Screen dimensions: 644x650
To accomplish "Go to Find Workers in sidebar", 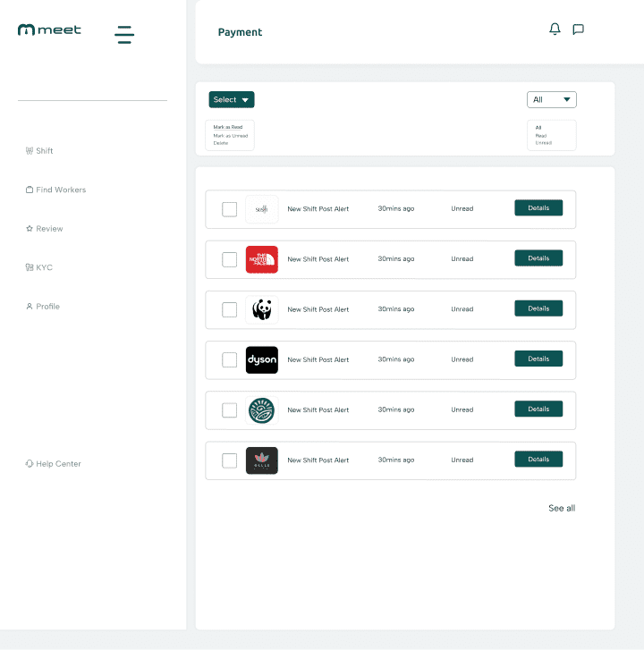I will [x=60, y=190].
